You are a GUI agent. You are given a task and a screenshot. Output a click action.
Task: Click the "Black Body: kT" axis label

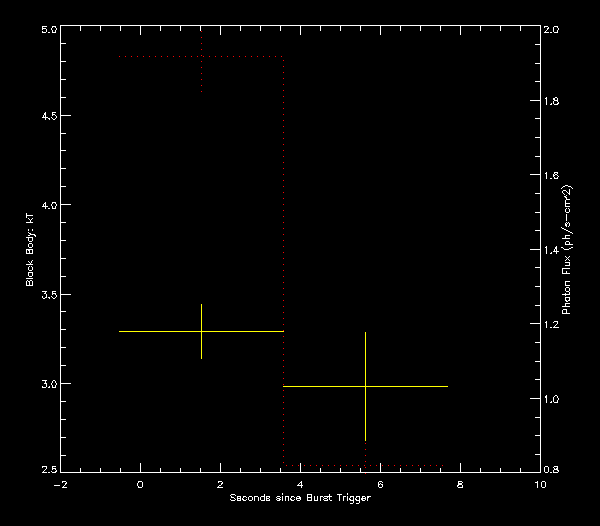(30, 250)
